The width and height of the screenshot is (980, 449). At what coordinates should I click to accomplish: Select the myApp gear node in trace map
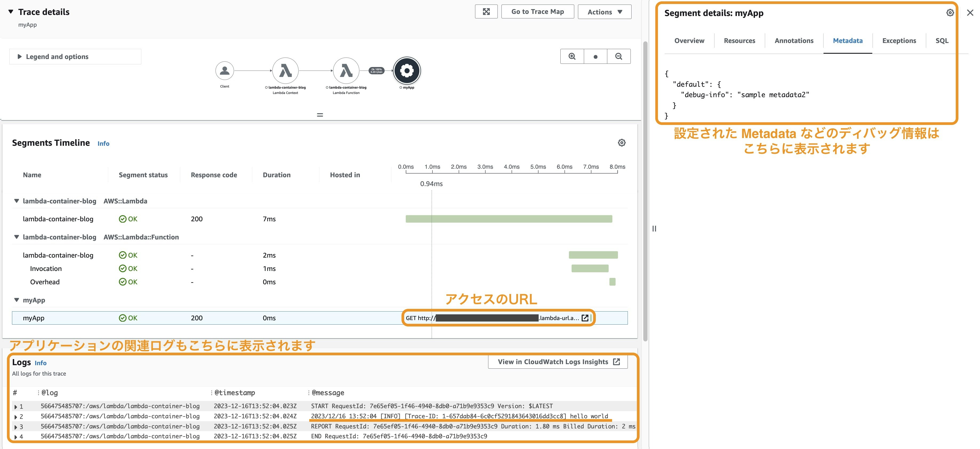click(407, 71)
